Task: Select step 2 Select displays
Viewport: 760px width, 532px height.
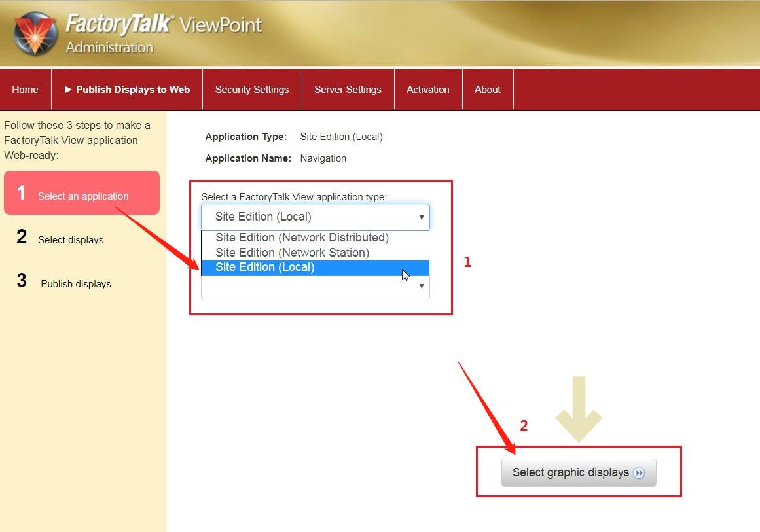Action: pos(61,238)
